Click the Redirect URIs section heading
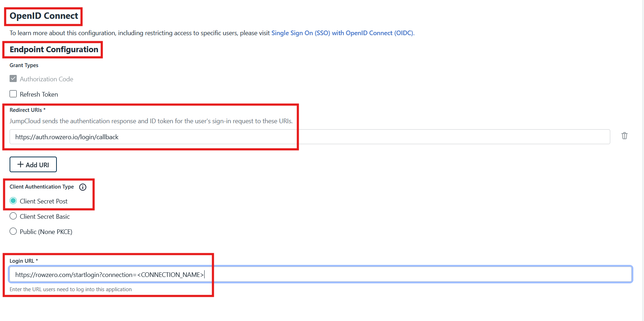644x321 pixels. tap(27, 110)
